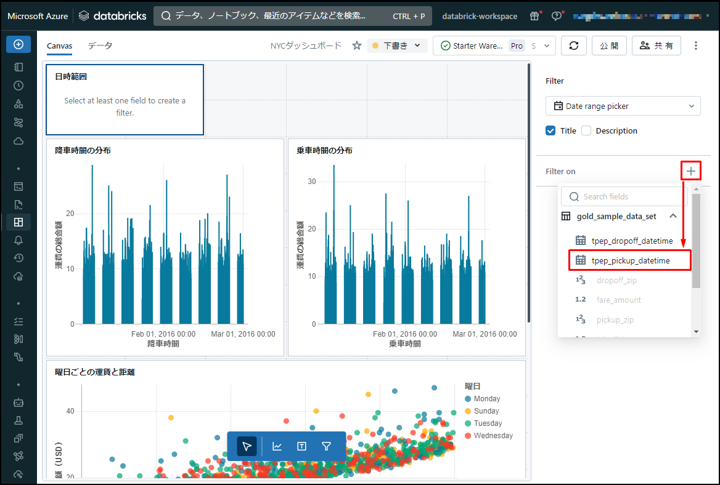Add a chart visualization from floating toolbar
The image size is (720, 485).
click(277, 446)
